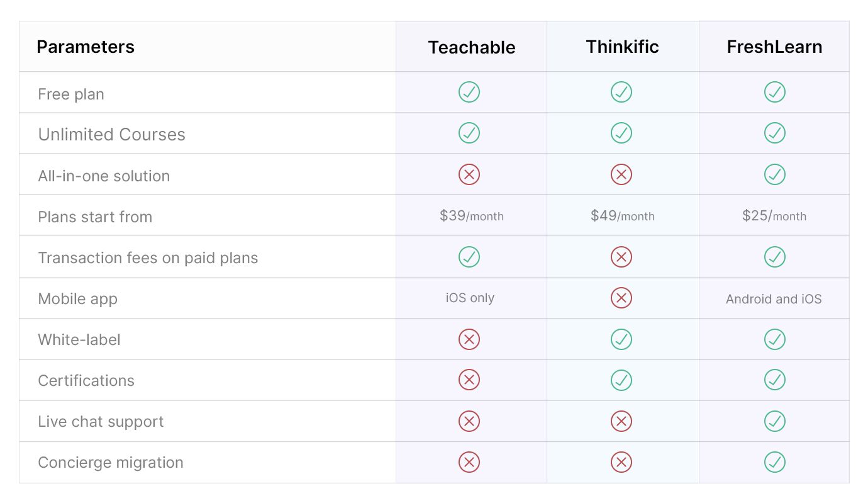The height and width of the screenshot is (503, 868).
Task: Select the Thinkific column header
Action: click(622, 47)
